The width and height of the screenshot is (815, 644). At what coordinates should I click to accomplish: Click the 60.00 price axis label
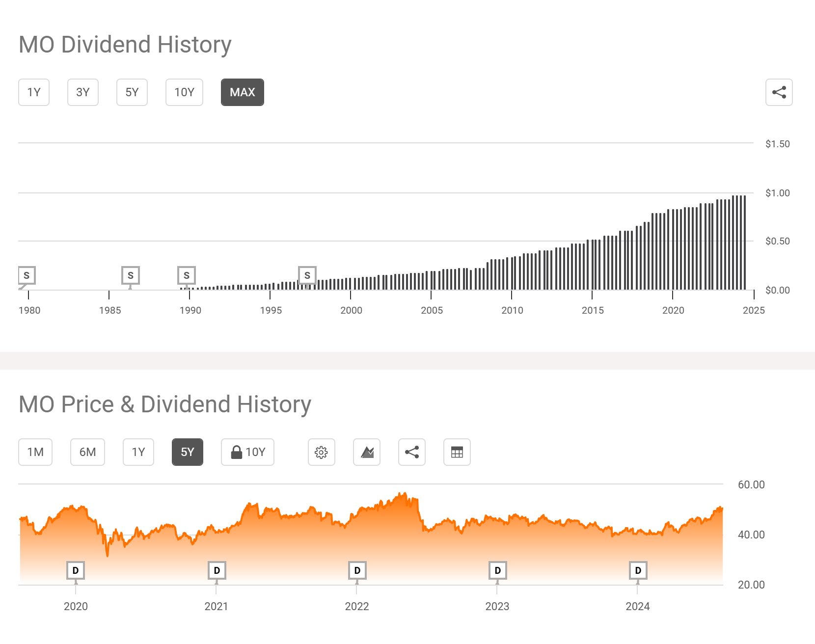click(x=751, y=484)
